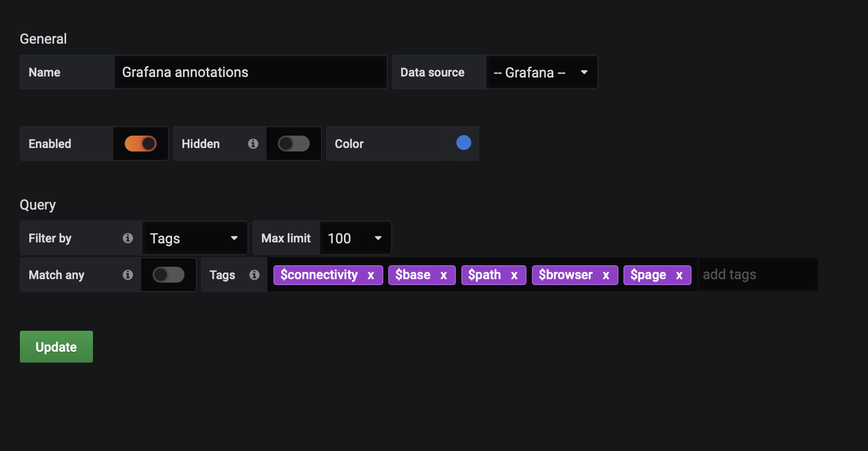Click the Tags info icon
The image size is (868, 451).
pyautogui.click(x=255, y=275)
